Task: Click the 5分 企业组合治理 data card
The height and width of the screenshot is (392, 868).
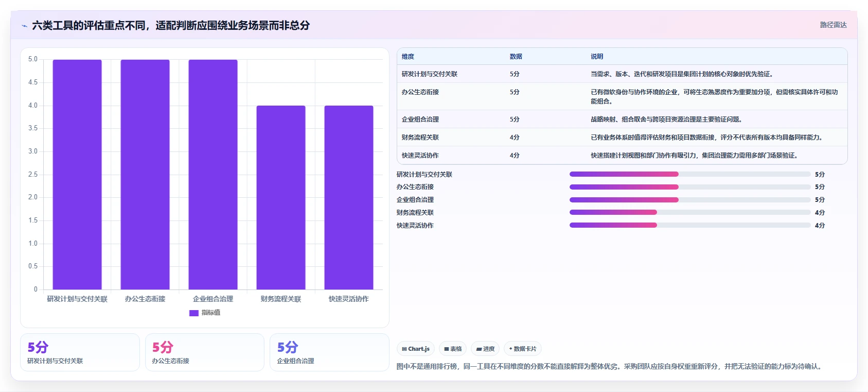Action: click(329, 352)
